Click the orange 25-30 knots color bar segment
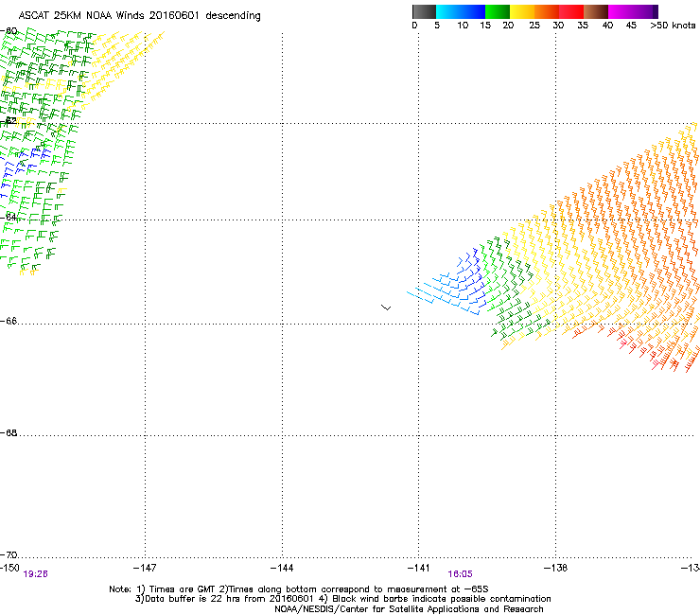 click(x=547, y=11)
